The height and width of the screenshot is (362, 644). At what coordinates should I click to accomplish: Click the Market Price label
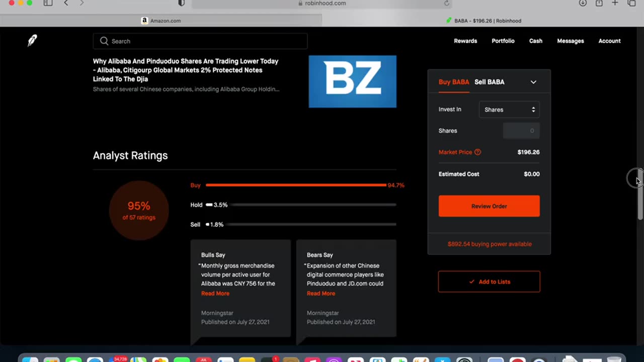coord(455,152)
